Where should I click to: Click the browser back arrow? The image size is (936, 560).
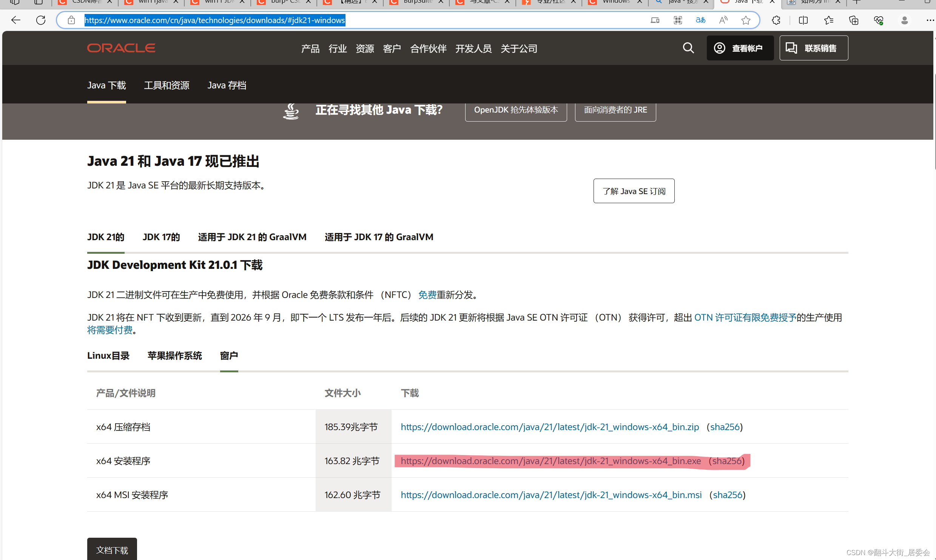coord(15,20)
